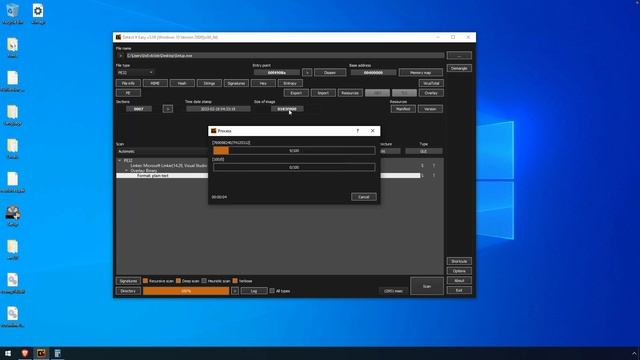Open the File type PE32 dropdown
The height and width of the screenshot is (360, 640).
[135, 72]
